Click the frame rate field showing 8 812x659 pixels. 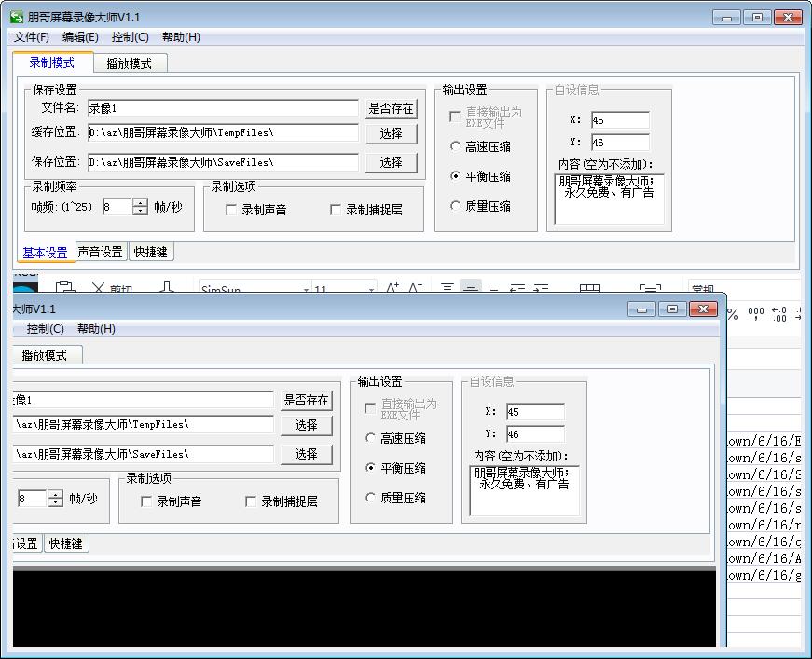(117, 207)
